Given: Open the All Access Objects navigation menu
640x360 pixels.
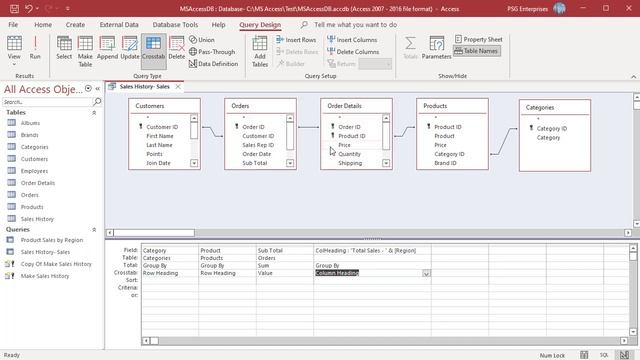Looking at the screenshot, I should pos(88,89).
